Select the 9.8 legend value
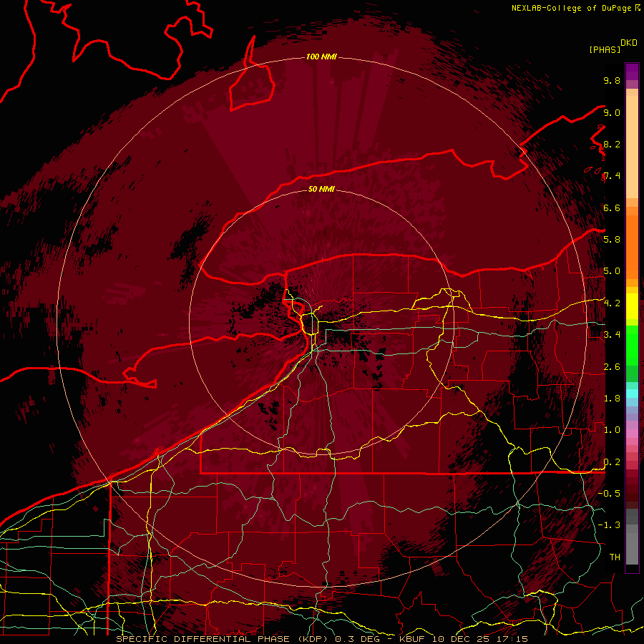This screenshot has height=644, width=644. [612, 80]
